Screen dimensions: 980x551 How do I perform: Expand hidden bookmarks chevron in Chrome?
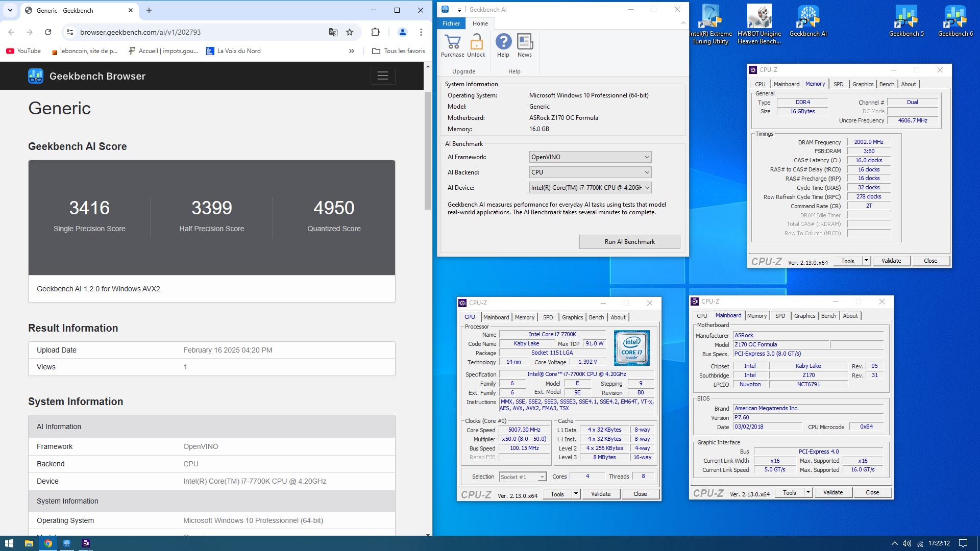tap(351, 51)
